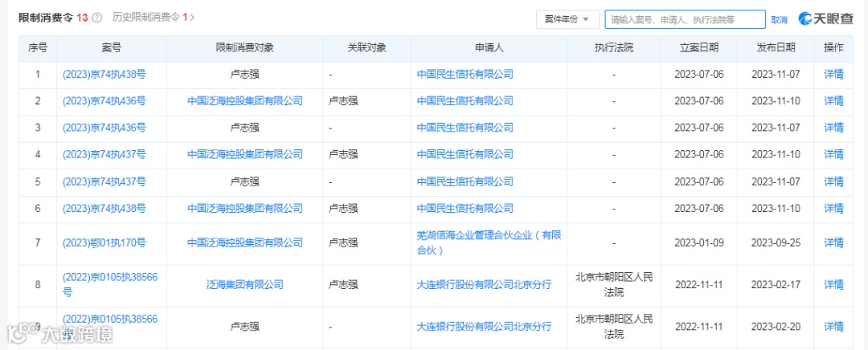Click the 限制消费令 13 heading
Viewport: 868px width, 350px height.
(x=53, y=17)
